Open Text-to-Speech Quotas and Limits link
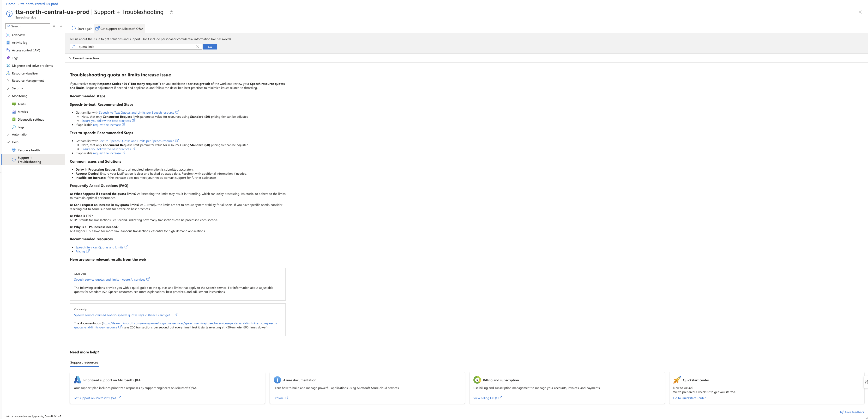This screenshot has width=868, height=419. tap(137, 141)
